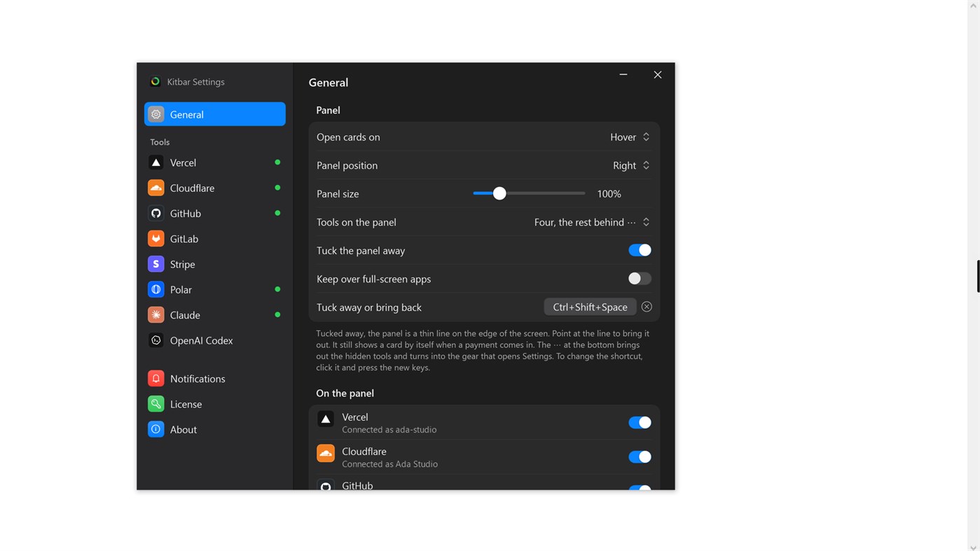This screenshot has height=551, width=980.
Task: Click the Cloudflare icon in On the panel list
Action: 326,454
